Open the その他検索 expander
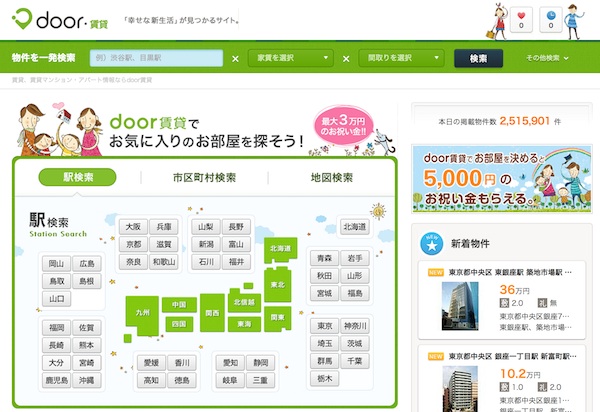 [x=547, y=58]
